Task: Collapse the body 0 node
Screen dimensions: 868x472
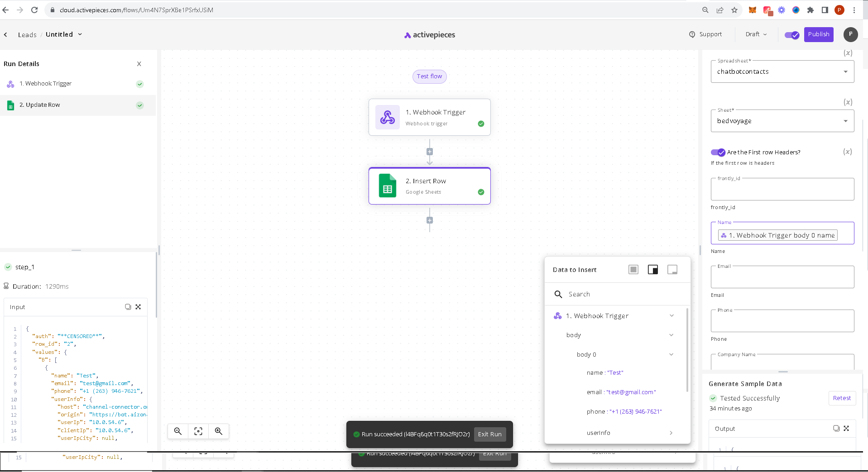Action: coord(671,354)
